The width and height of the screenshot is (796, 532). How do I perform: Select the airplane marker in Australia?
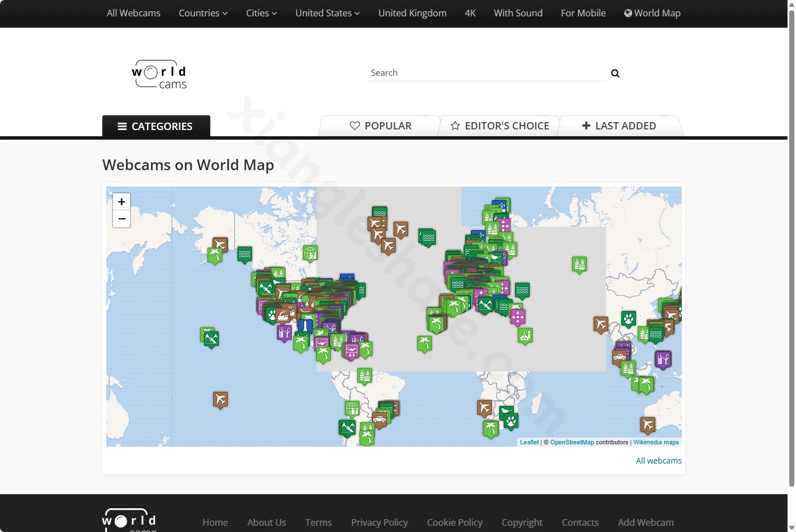pos(648,425)
